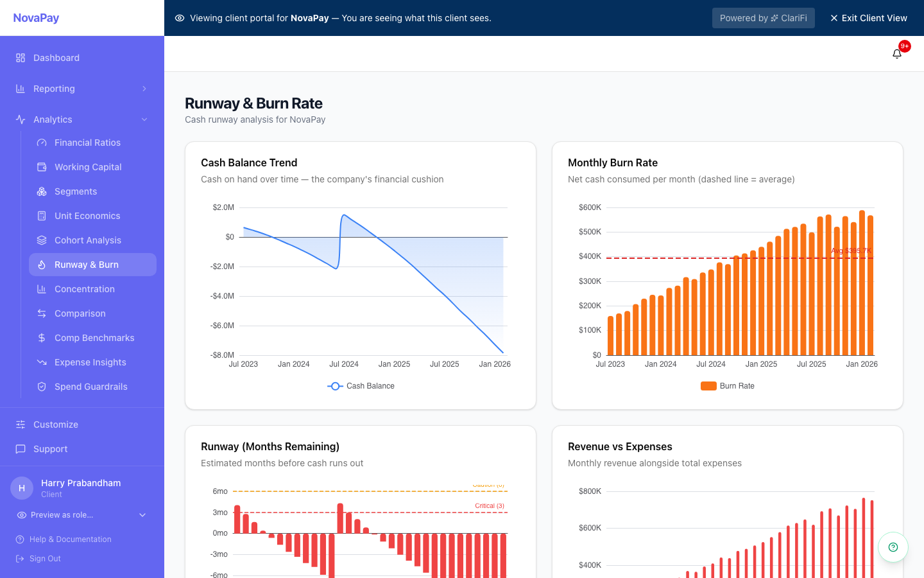Collapse the Analytics section
Viewport: 924px width, 578px height.
[144, 119]
